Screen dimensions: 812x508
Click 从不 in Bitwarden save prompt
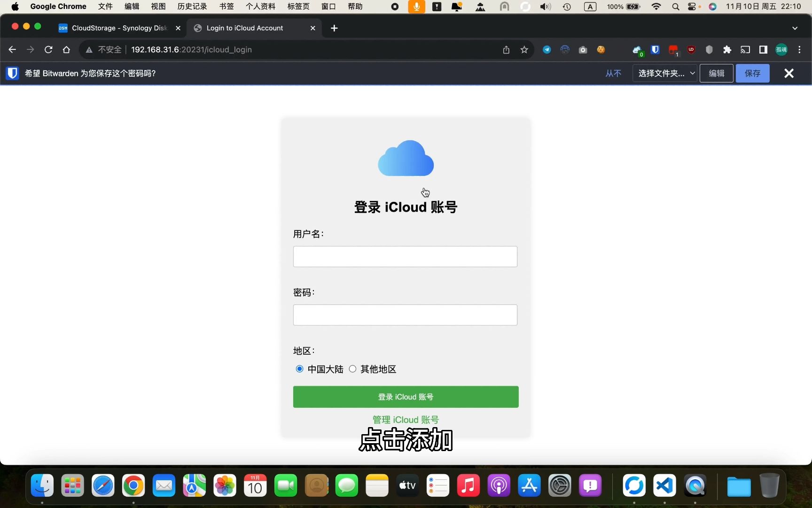click(613, 73)
